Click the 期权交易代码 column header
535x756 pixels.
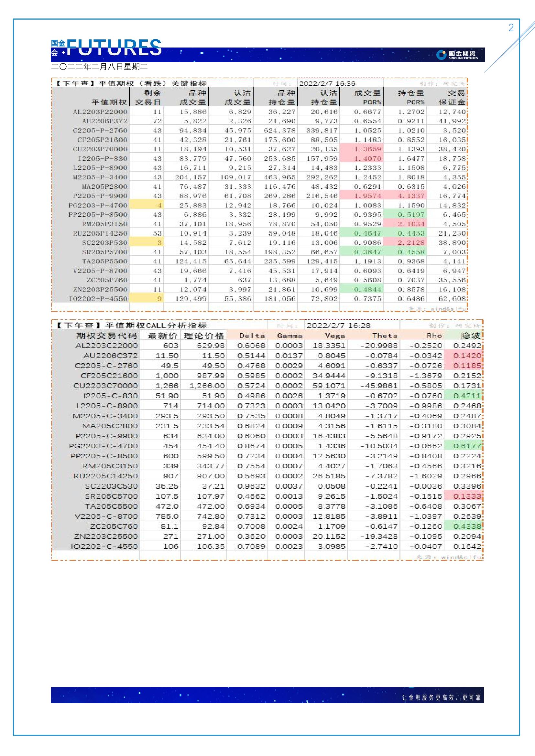click(x=106, y=336)
